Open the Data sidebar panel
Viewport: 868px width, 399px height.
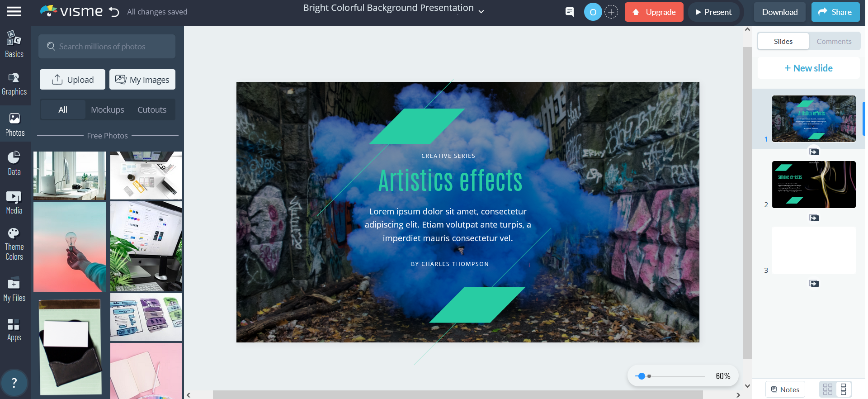14,163
